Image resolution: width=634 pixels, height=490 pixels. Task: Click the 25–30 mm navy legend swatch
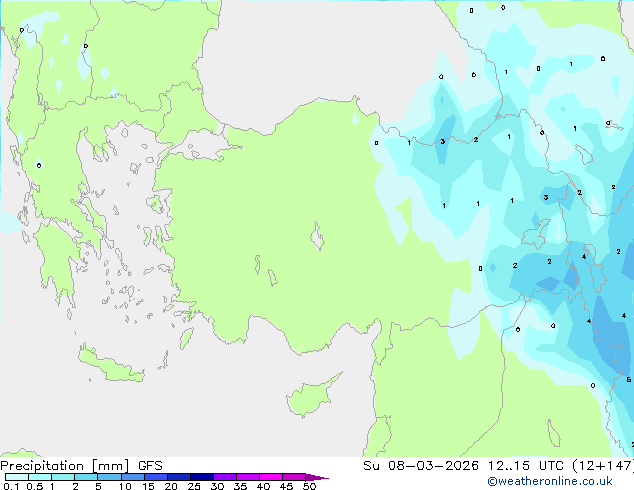point(201,477)
